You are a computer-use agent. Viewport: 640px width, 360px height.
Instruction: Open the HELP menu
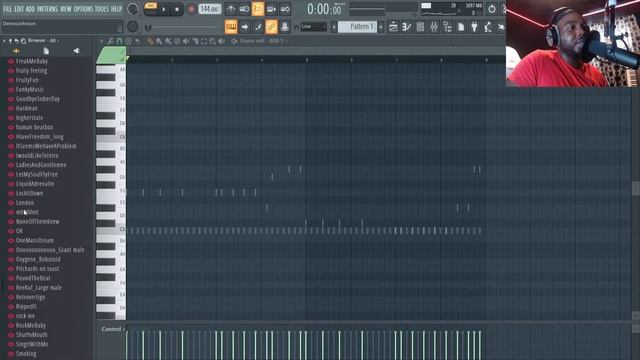click(116, 9)
